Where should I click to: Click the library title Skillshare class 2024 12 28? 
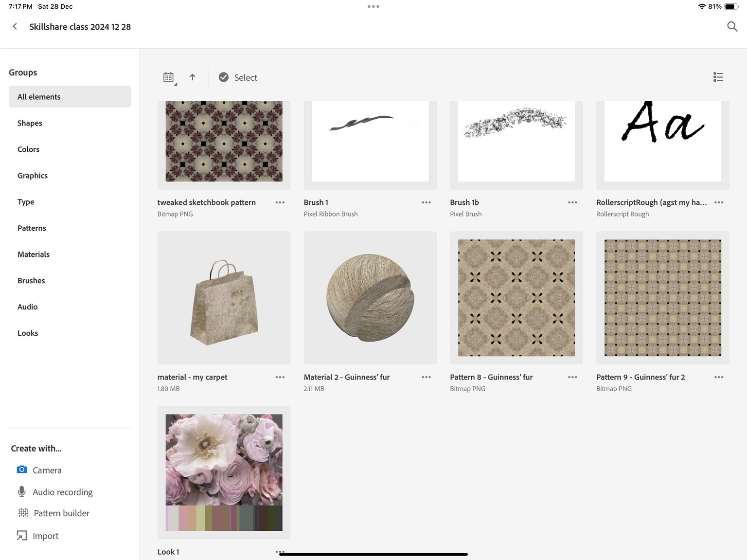pyautogui.click(x=80, y=27)
